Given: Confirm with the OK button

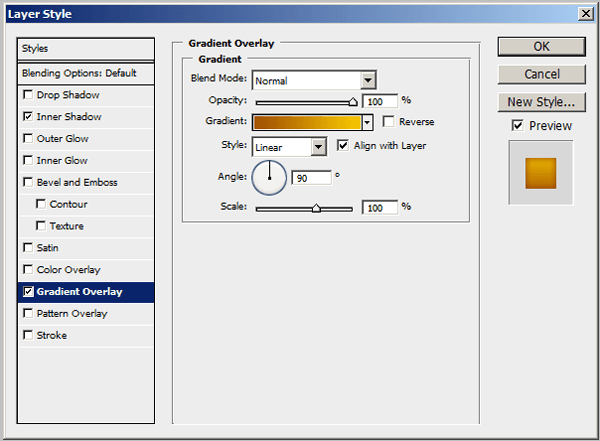Looking at the screenshot, I should pos(541,47).
